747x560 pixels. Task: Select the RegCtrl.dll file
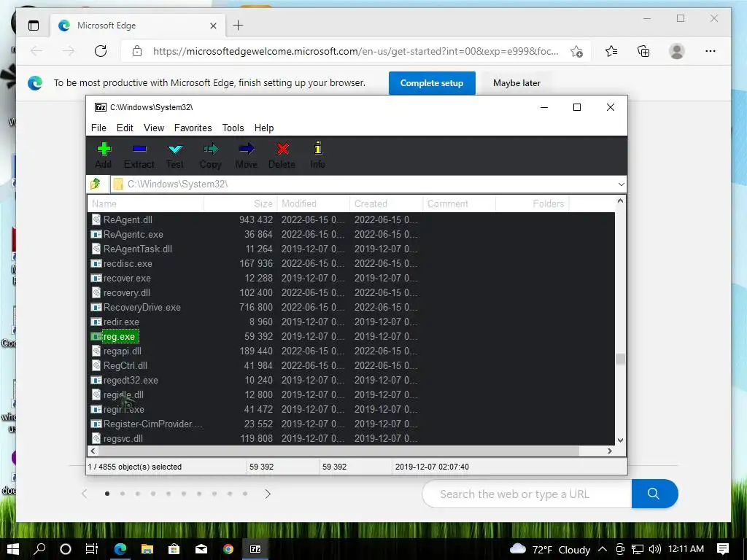click(125, 366)
